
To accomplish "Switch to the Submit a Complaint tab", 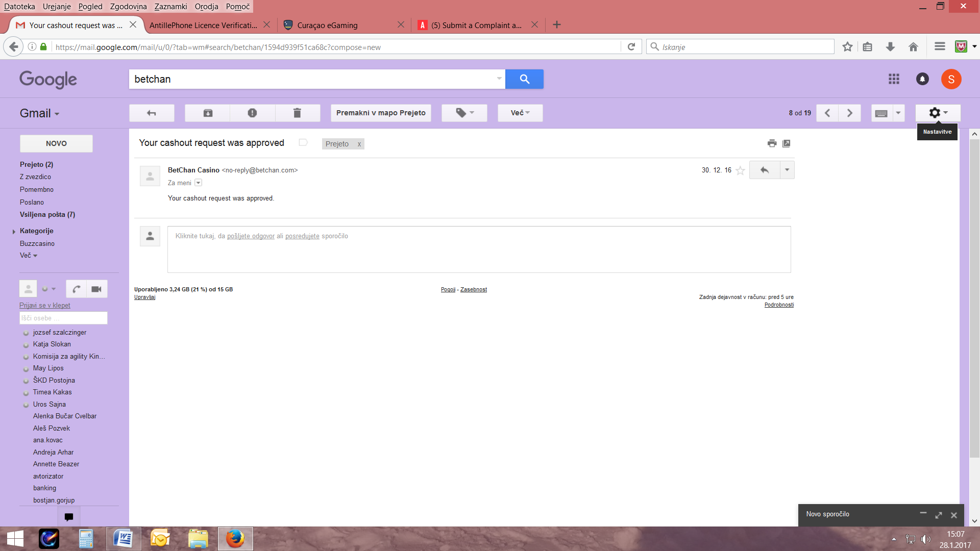I will (x=477, y=25).
